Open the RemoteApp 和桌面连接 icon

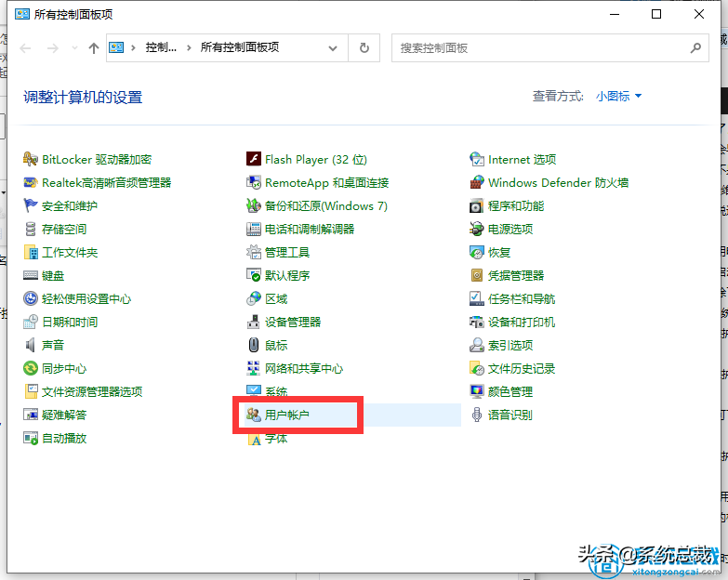pos(254,182)
